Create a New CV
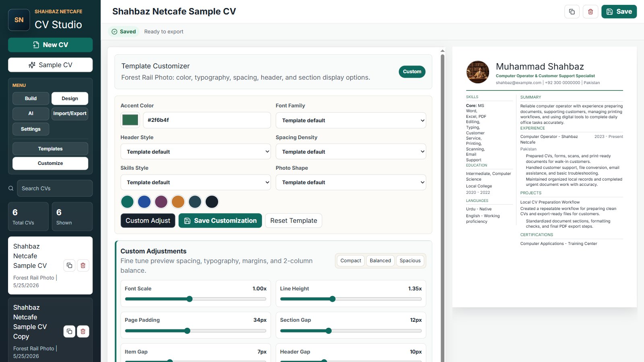The width and height of the screenshot is (644, 362). (50, 45)
